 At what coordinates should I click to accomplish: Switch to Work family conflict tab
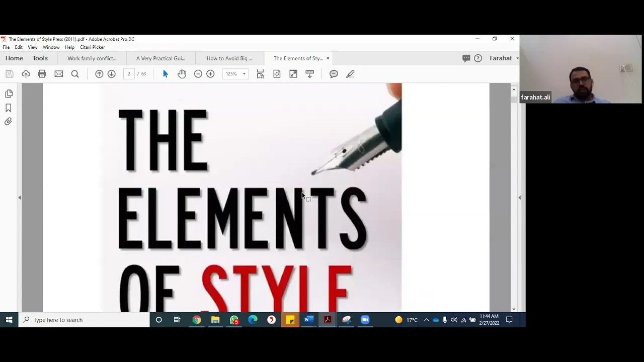pyautogui.click(x=92, y=58)
